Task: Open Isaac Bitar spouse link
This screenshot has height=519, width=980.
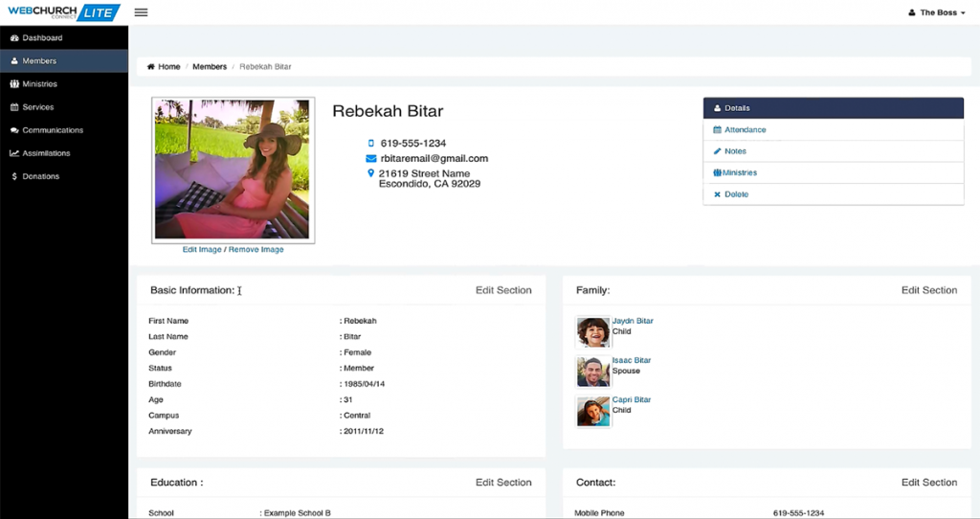Action: (631, 360)
